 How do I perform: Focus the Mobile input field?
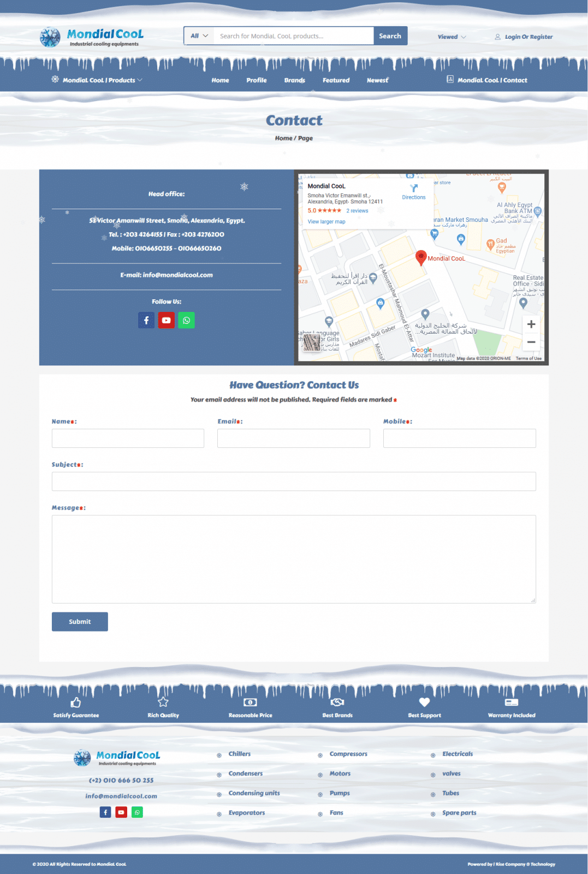(x=460, y=438)
